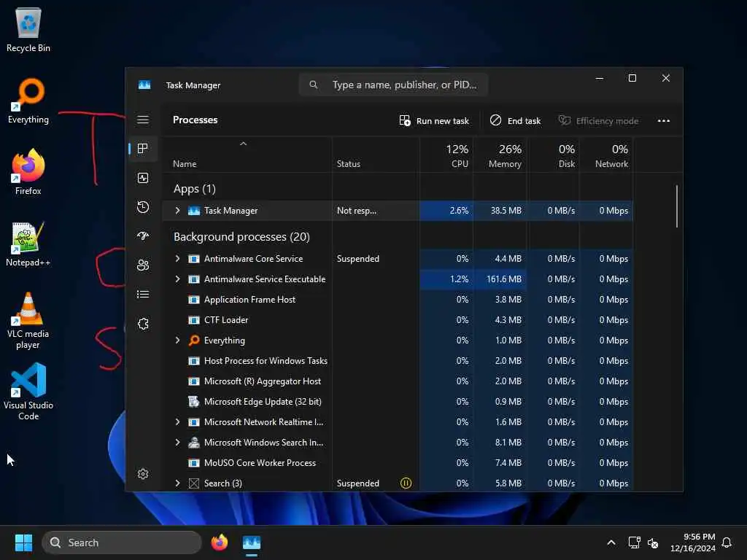This screenshot has width=747, height=560.
Task: Click the Everything process icon in list
Action: pos(194,341)
